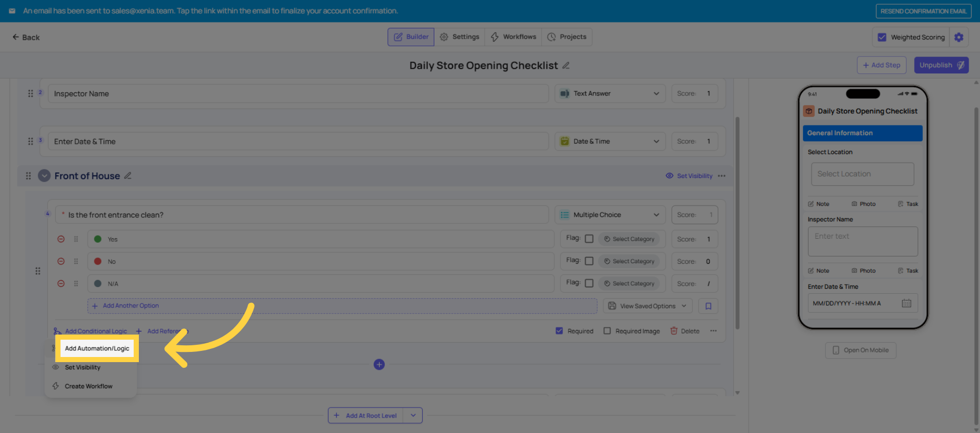Image resolution: width=980 pixels, height=433 pixels.
Task: Click Task under Inspector Name in preview
Action: pos(908,271)
